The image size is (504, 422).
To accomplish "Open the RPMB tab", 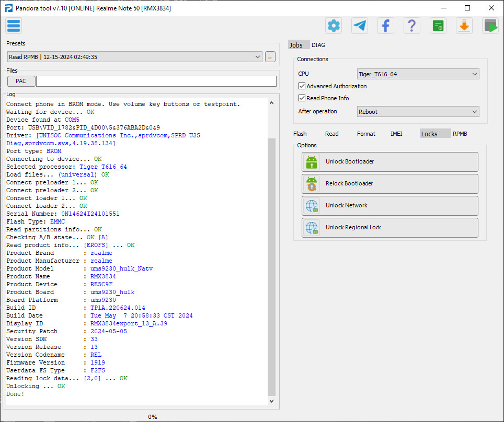I will (x=460, y=134).
